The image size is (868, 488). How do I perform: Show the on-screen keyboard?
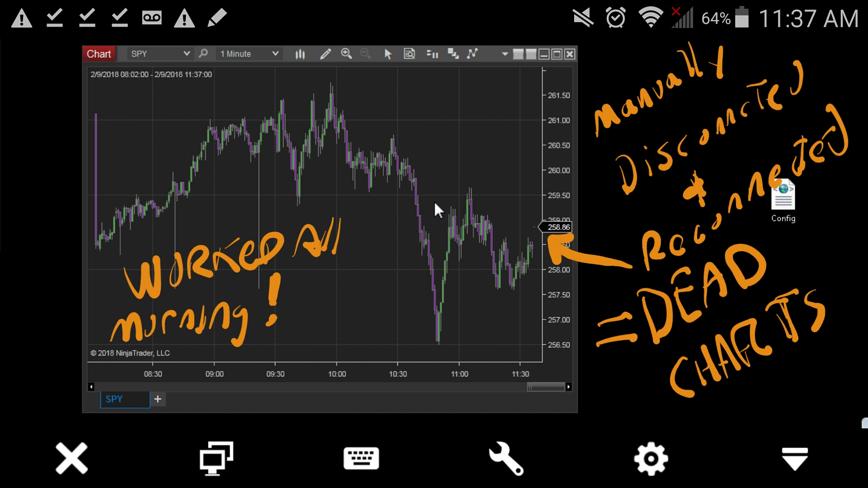[361, 459]
